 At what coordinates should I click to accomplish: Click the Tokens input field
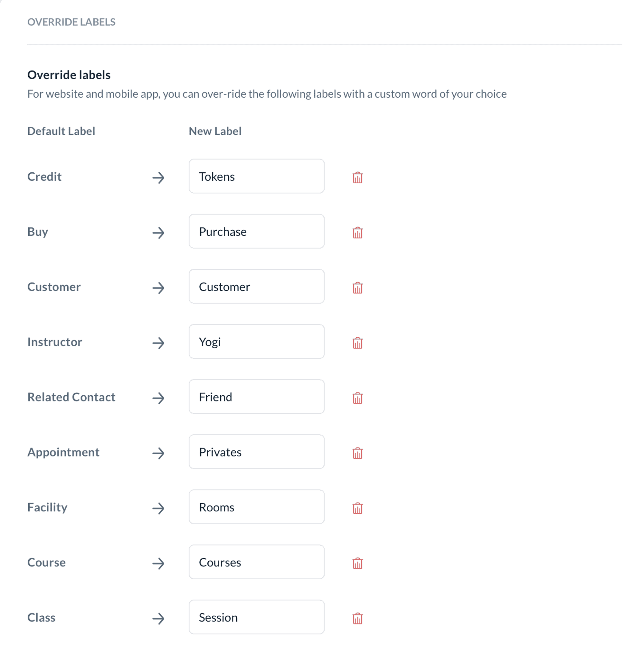(256, 176)
